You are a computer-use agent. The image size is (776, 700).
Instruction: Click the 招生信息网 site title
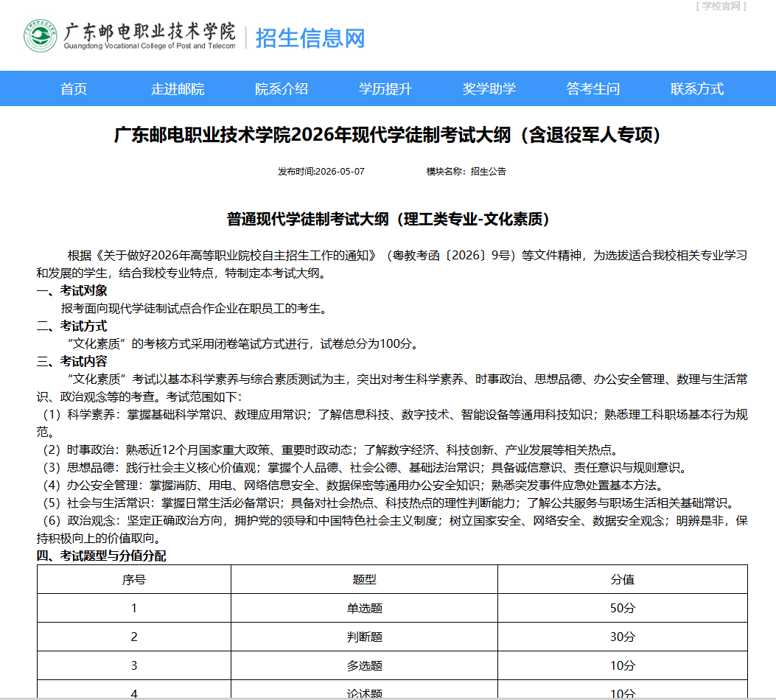(x=310, y=38)
